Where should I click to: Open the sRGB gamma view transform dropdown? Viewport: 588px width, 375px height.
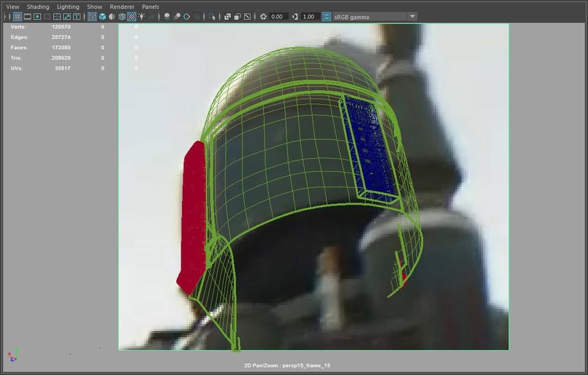tap(374, 17)
